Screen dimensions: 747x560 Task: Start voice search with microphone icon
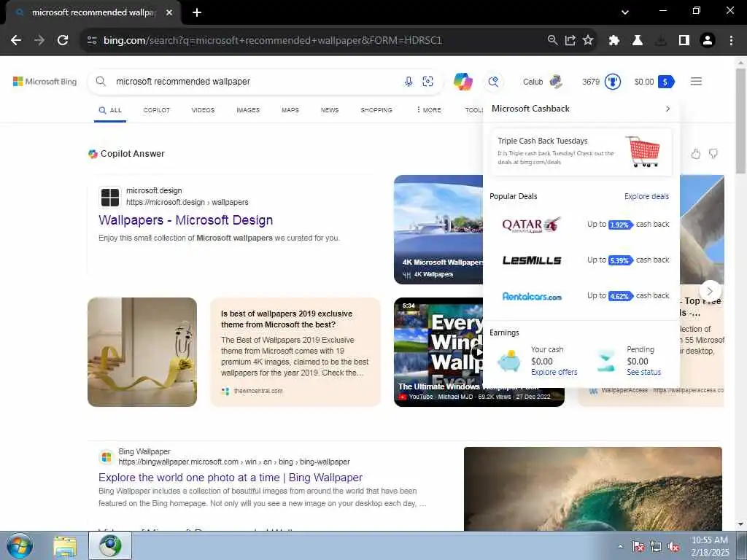[409, 82]
